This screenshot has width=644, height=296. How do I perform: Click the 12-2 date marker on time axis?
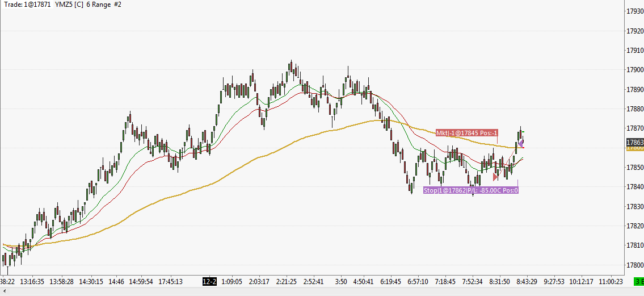[209, 282]
